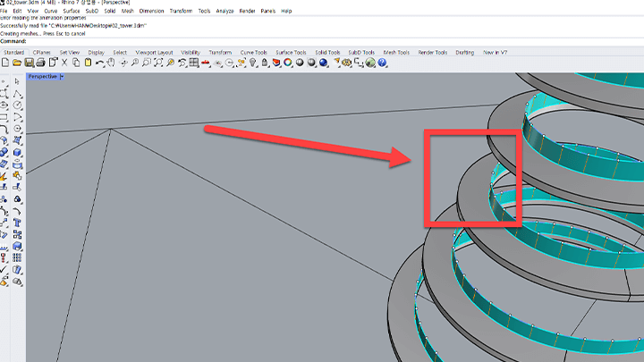644x362 pixels.
Task: Click the Perspective viewport title
Action: (43, 76)
